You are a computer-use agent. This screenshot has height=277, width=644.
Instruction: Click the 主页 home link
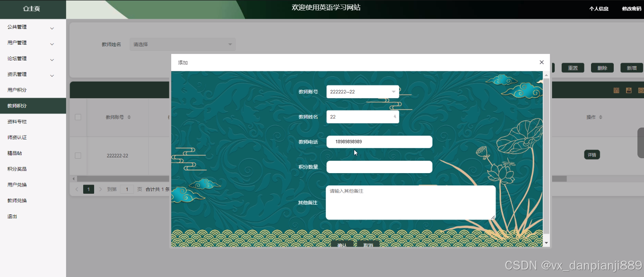[32, 9]
